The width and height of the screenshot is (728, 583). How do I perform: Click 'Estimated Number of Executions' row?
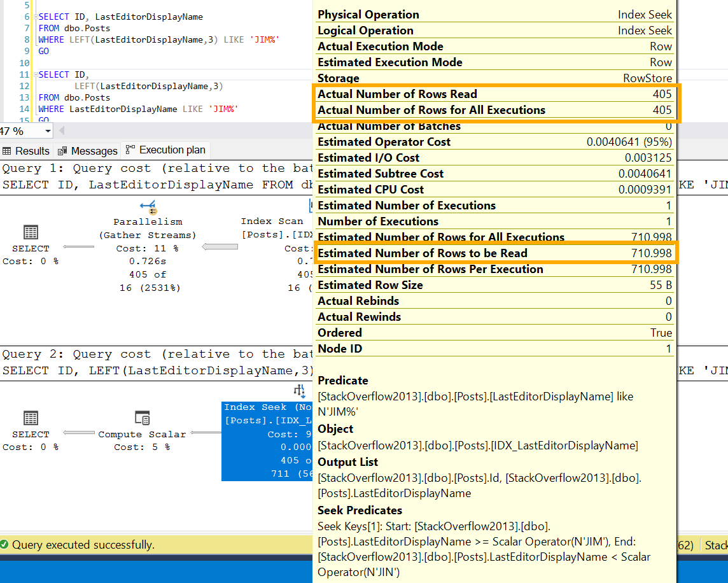coord(494,206)
